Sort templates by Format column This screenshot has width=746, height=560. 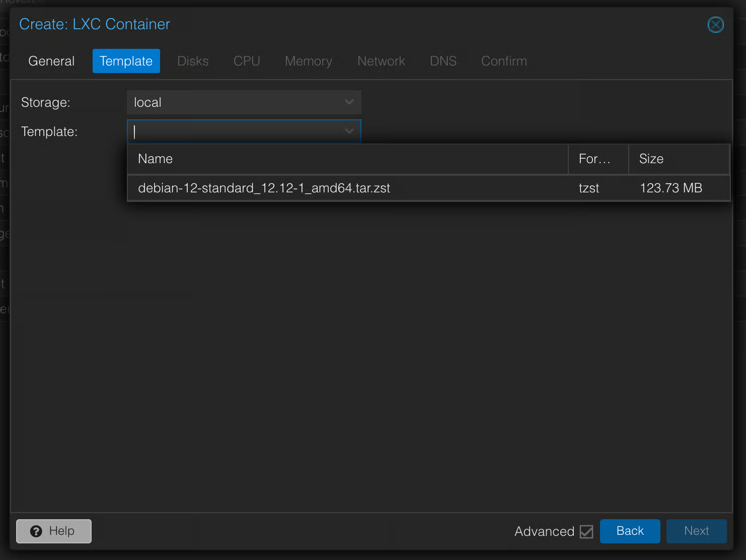[599, 159]
